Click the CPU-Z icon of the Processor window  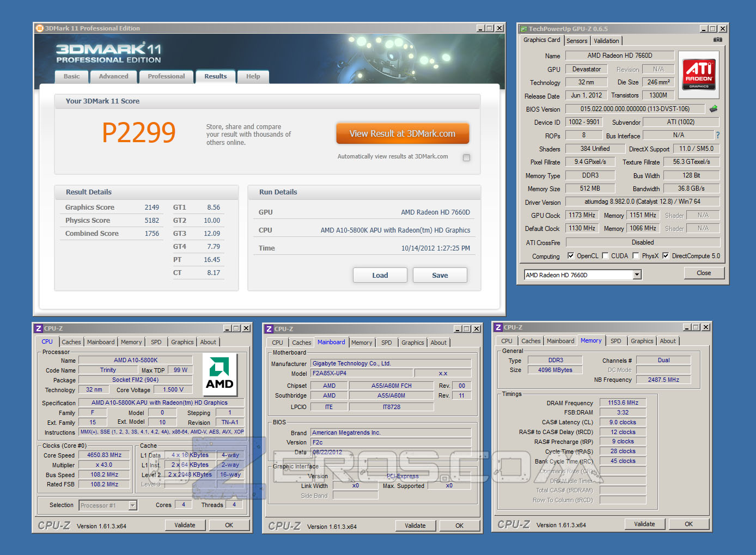(39, 328)
